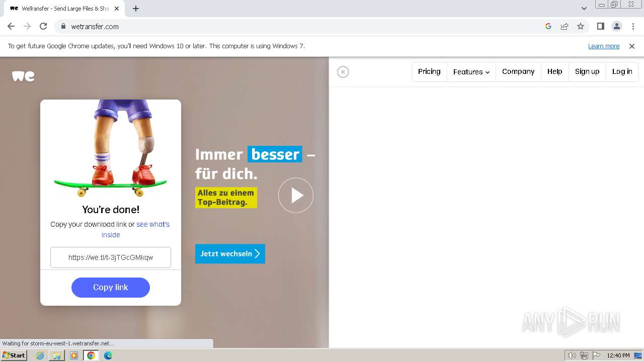Expand the Features dropdown
The image size is (644, 362).
[x=471, y=72]
